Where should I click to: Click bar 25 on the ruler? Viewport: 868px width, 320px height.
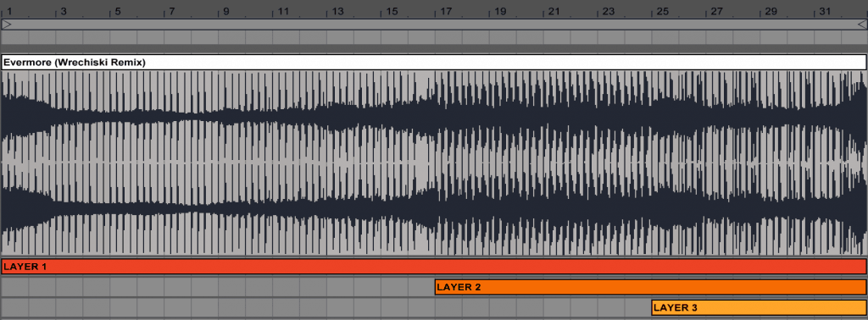tap(663, 11)
